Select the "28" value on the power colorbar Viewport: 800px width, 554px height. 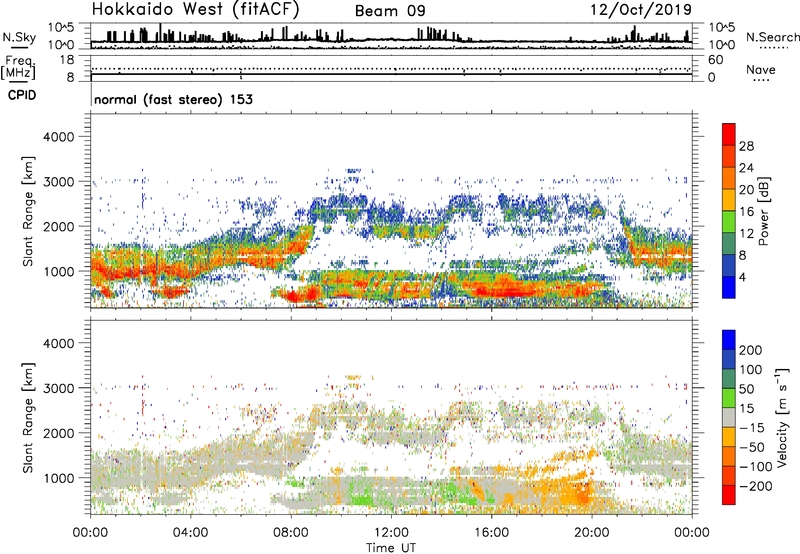(746, 146)
